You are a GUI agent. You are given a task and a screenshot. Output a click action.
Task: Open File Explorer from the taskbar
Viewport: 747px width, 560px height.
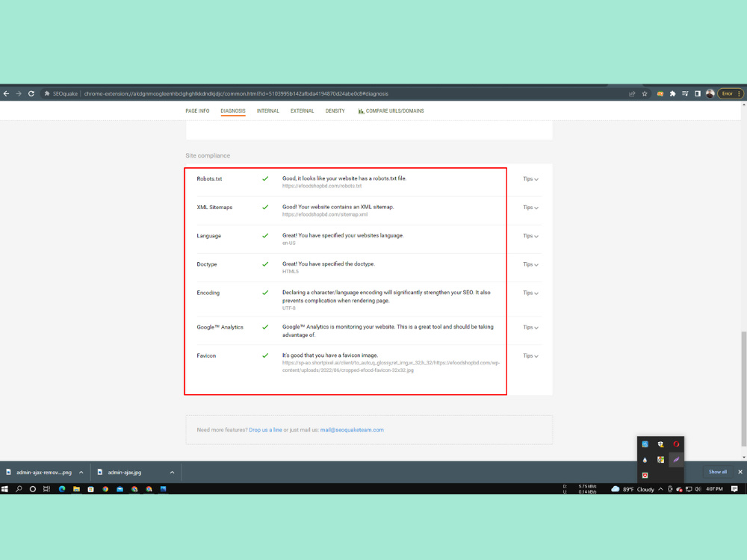76,489
